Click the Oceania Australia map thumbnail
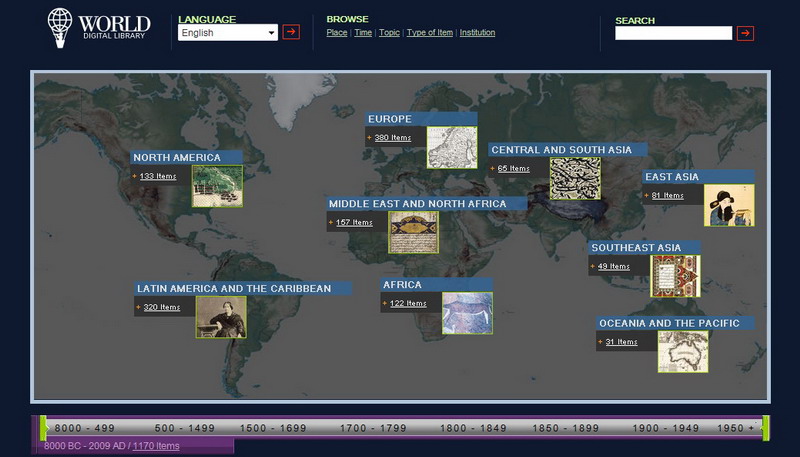The height and width of the screenshot is (457, 800). point(683,352)
